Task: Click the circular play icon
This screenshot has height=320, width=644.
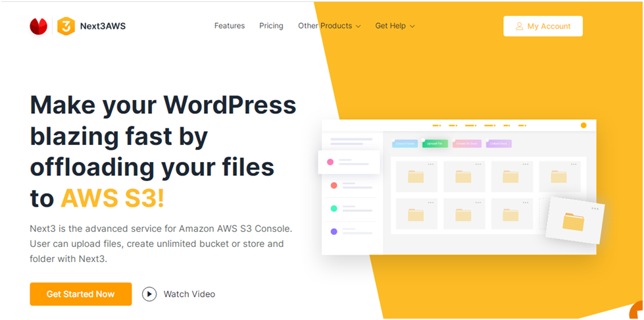Action: point(149,294)
